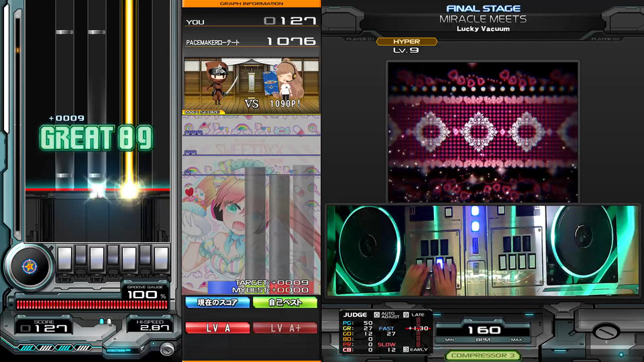
Task: Click the PLAYER 02 label
Action: pos(605,39)
